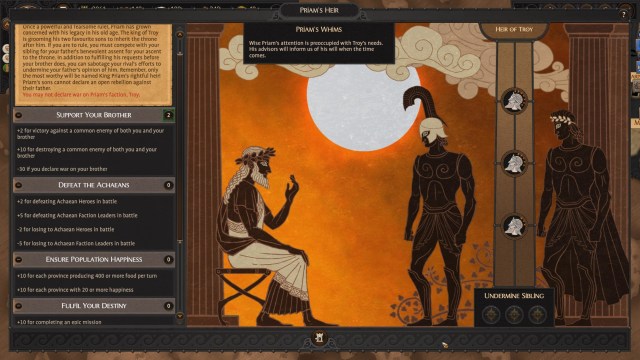Screen dimensions: 640x360
Task: Click the laurel-crowned brother figure
Action: (582, 218)
